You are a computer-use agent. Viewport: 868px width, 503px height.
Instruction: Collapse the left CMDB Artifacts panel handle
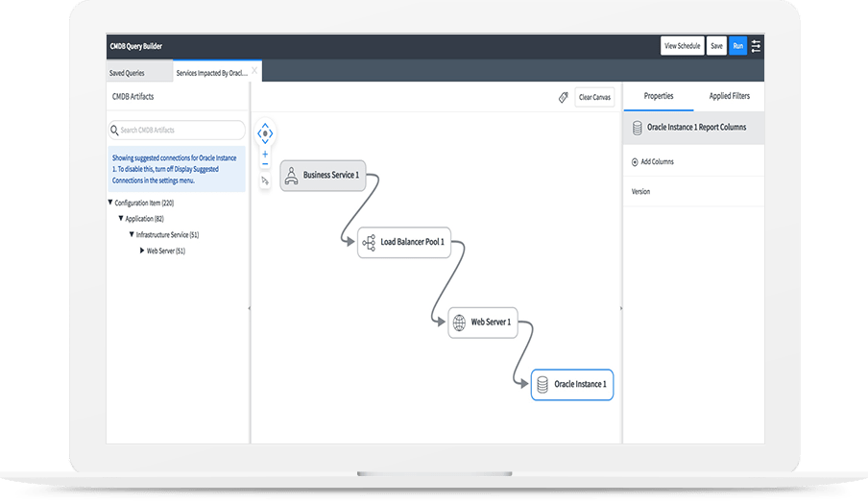pyautogui.click(x=249, y=308)
